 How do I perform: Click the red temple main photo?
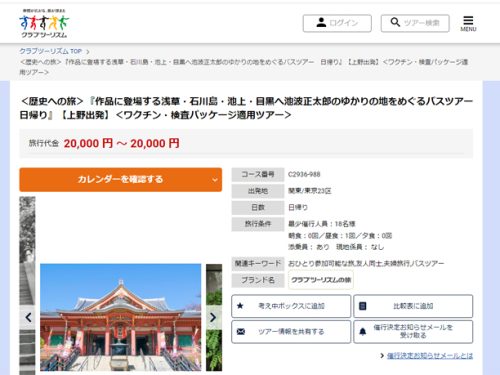point(121,317)
